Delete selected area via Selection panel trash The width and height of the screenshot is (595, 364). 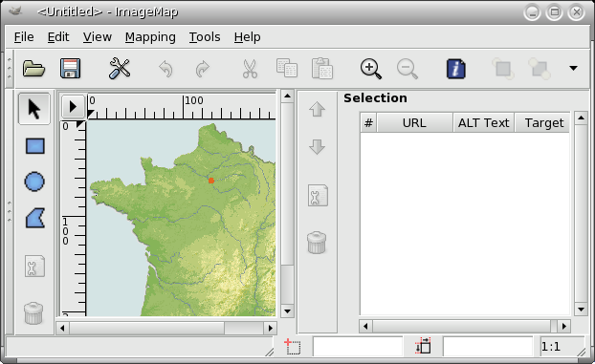tap(317, 243)
